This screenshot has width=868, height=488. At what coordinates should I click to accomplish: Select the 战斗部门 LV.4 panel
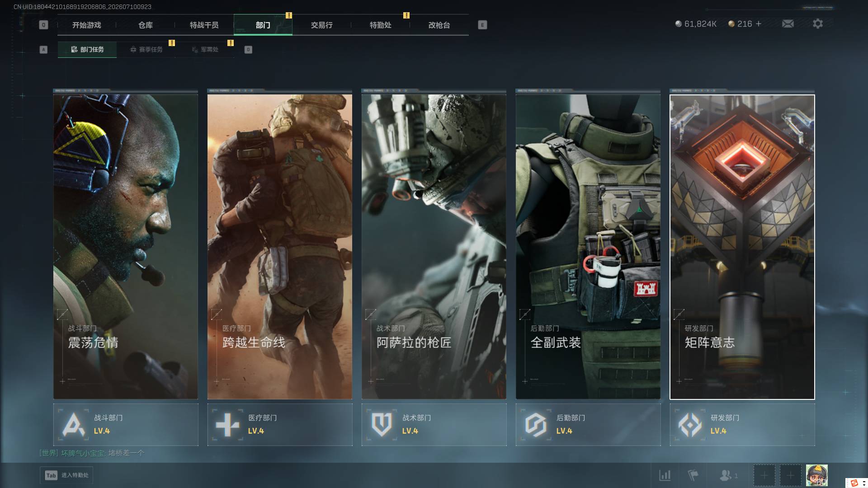click(126, 425)
